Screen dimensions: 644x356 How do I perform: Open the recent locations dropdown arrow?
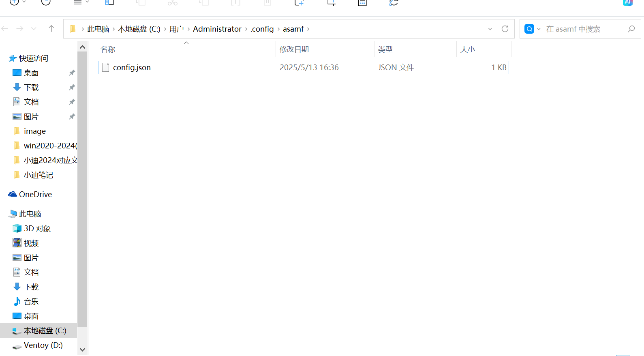tap(34, 29)
